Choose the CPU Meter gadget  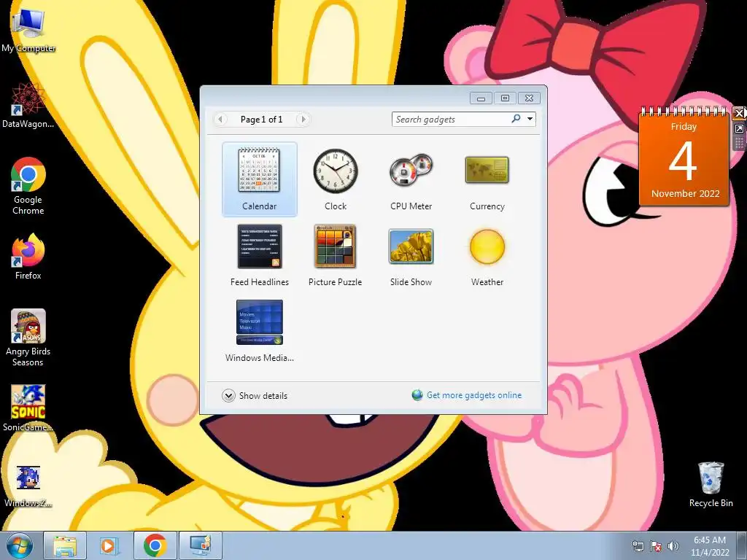tap(411, 179)
